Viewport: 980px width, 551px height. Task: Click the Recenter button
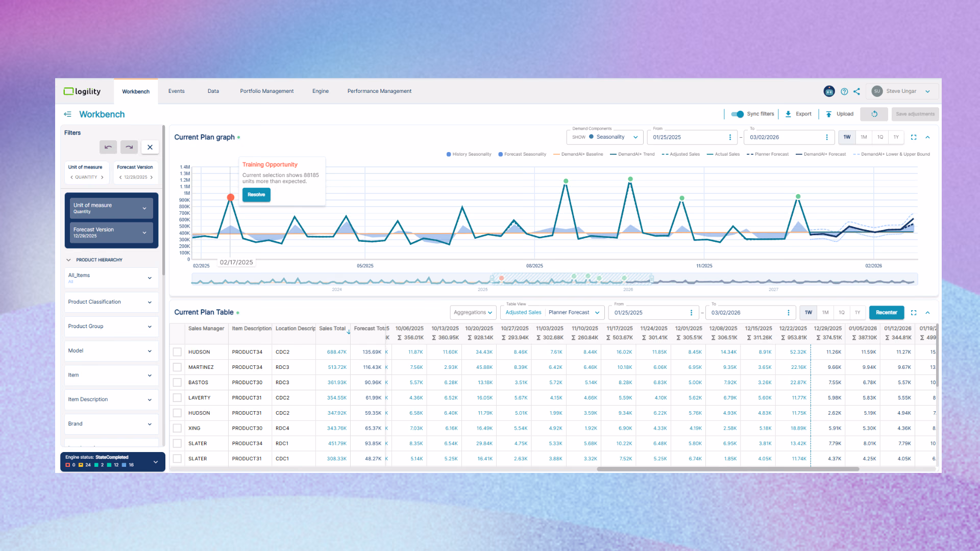tap(887, 313)
